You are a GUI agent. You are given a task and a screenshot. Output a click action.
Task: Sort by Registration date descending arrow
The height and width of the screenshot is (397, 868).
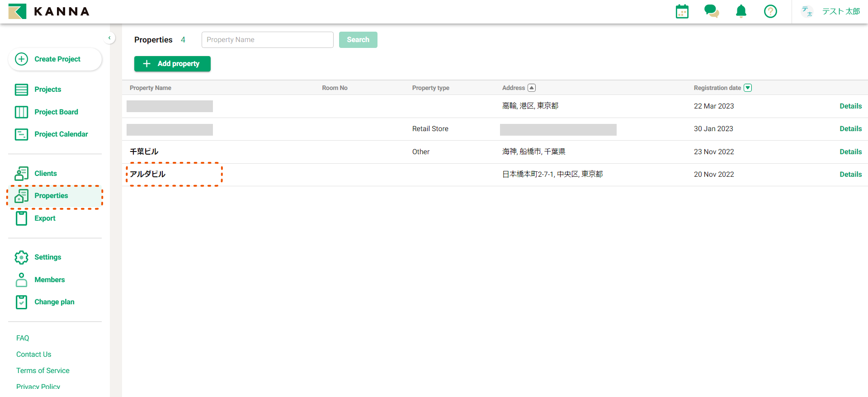(748, 88)
